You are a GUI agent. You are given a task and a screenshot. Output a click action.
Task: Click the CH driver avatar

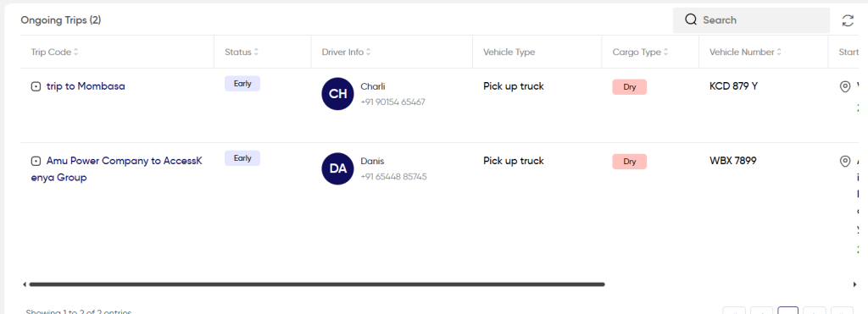[x=337, y=94]
